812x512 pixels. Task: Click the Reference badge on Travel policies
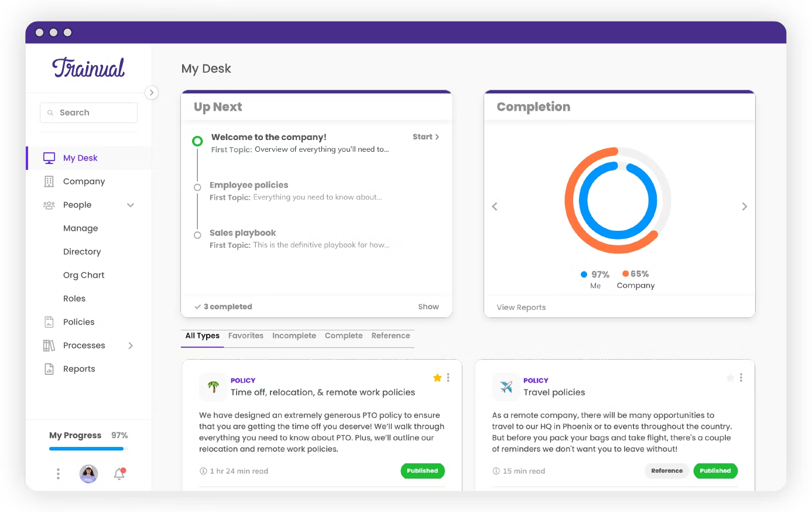coord(667,471)
